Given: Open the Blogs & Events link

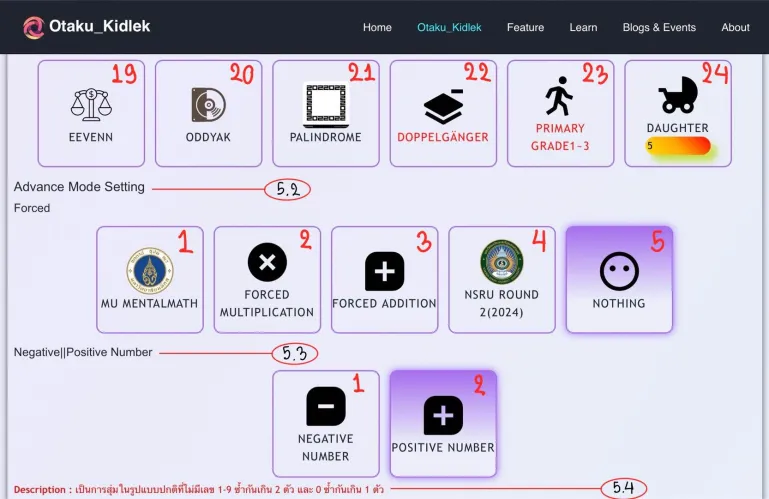Looking at the screenshot, I should click(x=659, y=27).
